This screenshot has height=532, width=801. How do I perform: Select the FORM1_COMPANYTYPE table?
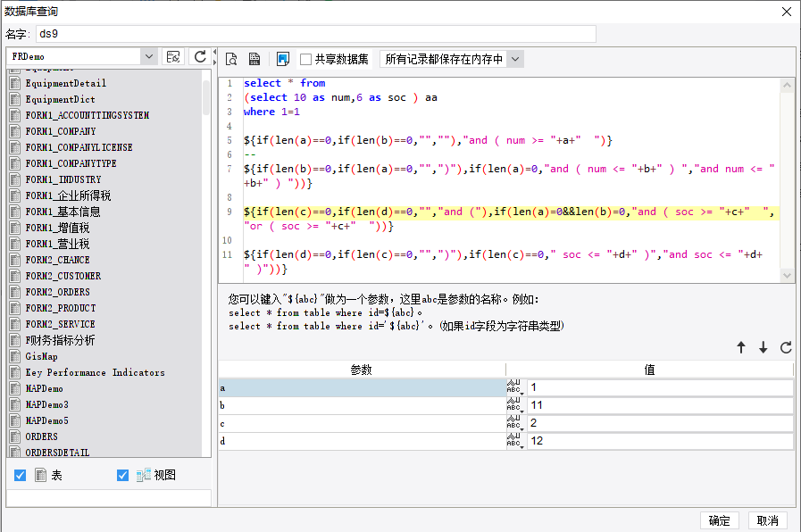(x=71, y=164)
